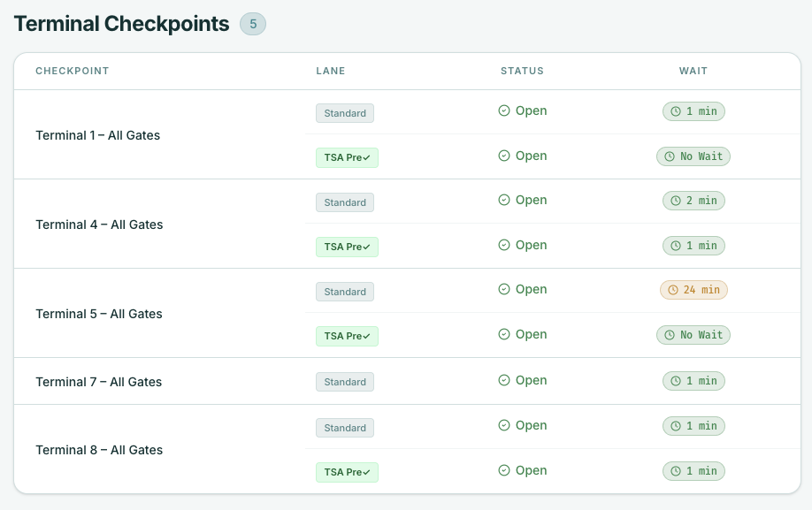The image size is (812, 510).
Task: Click Open status icon for Terminal 5 Standard lane
Action: pyautogui.click(x=504, y=289)
